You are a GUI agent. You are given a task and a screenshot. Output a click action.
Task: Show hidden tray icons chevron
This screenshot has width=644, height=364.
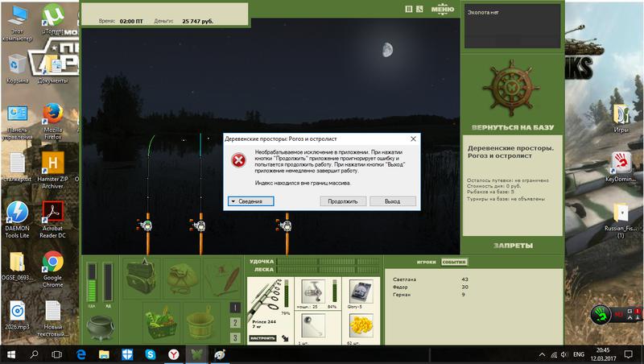coord(542,354)
